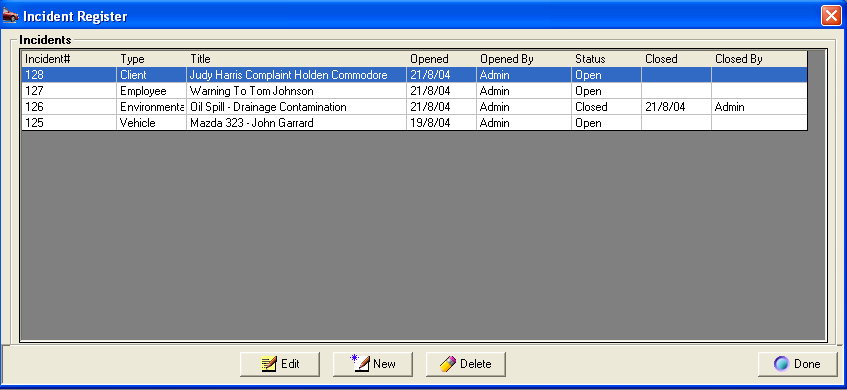Click the Status column header
The height and width of the screenshot is (390, 847).
607,59
